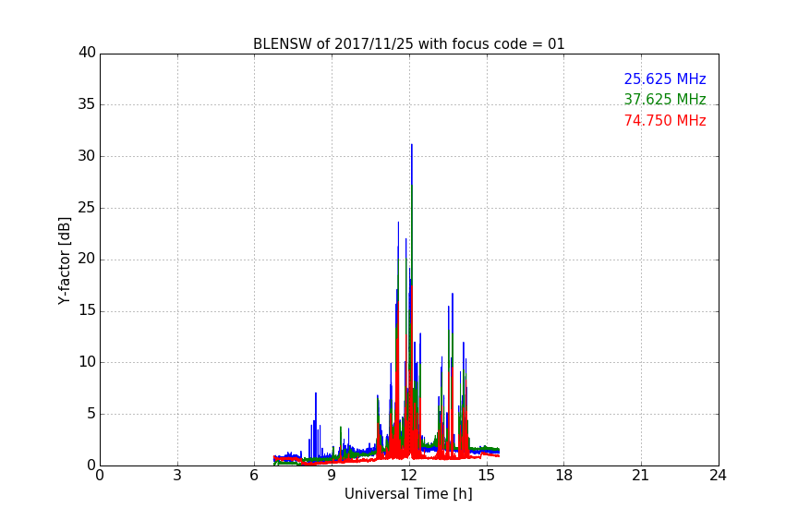
Task: Select the green 37.625 MHz legend label
Action: point(665,99)
